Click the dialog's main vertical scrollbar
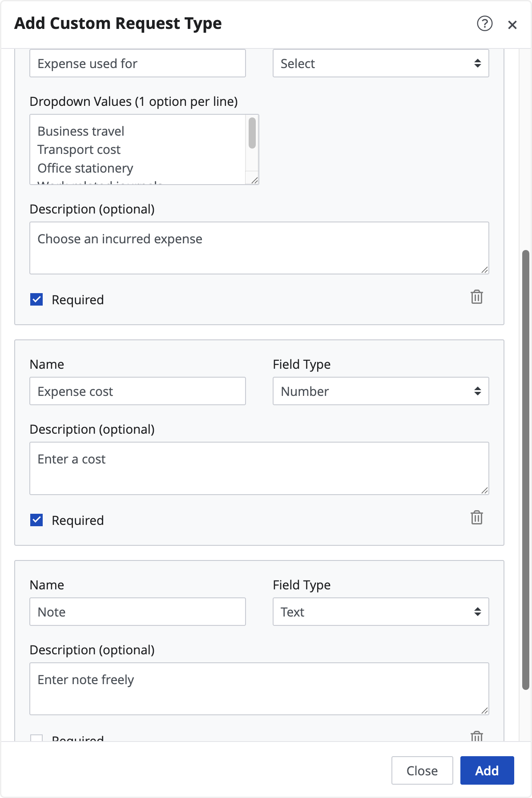 (x=525, y=469)
